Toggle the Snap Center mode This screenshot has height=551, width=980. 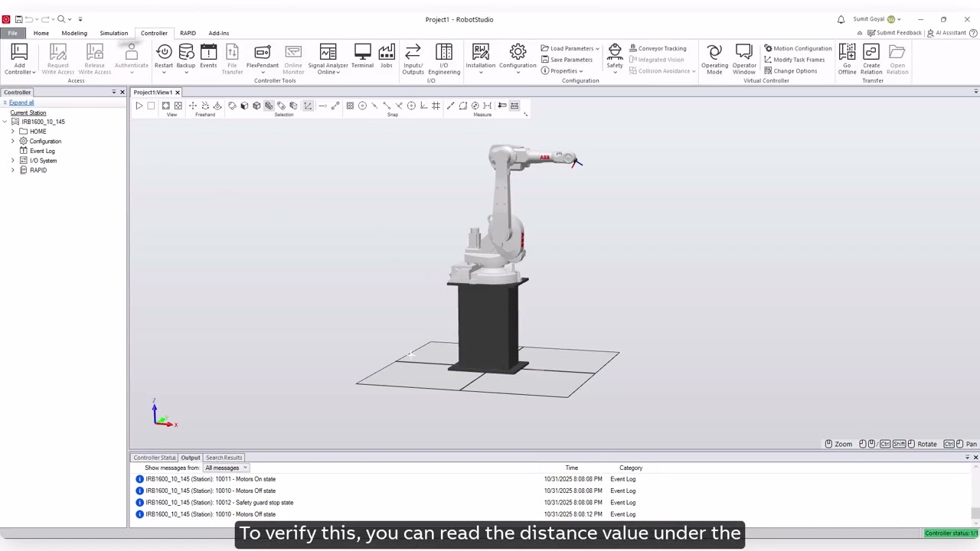[362, 106]
